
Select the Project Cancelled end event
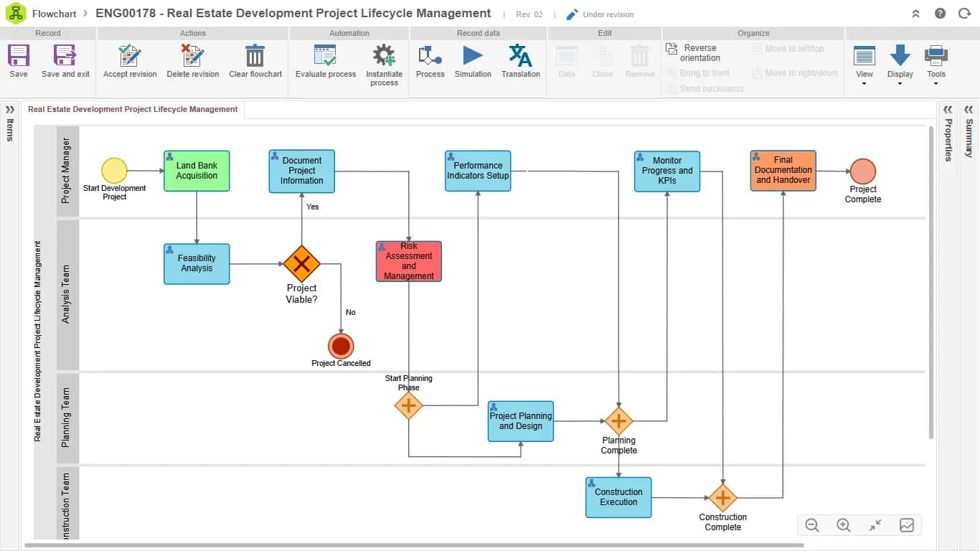point(341,347)
